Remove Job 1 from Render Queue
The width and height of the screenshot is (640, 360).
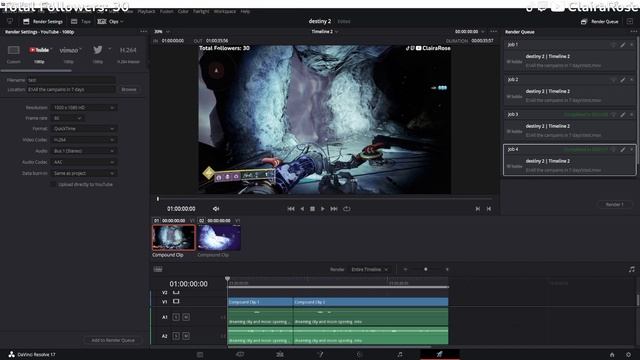point(631,45)
